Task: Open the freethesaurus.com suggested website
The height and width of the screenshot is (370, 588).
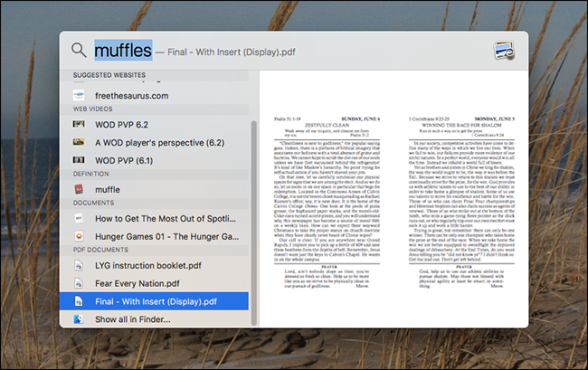Action: (154, 96)
